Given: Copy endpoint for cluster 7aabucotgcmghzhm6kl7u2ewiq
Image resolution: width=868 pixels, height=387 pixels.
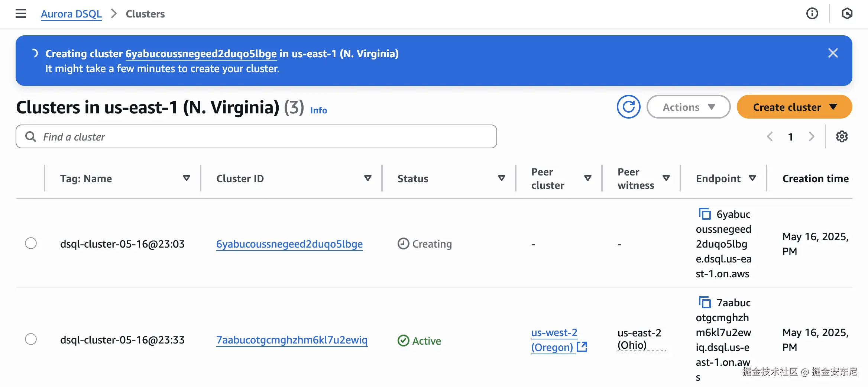Looking at the screenshot, I should (x=705, y=303).
